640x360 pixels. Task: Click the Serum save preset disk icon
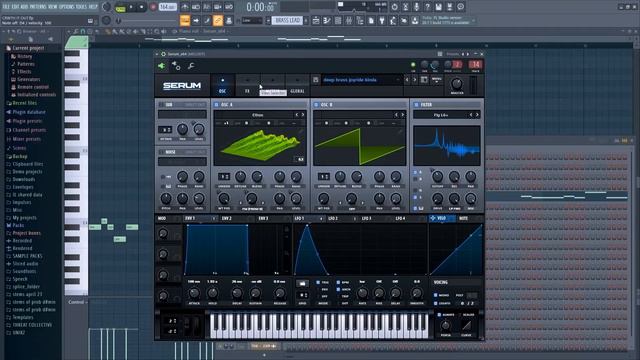click(316, 80)
